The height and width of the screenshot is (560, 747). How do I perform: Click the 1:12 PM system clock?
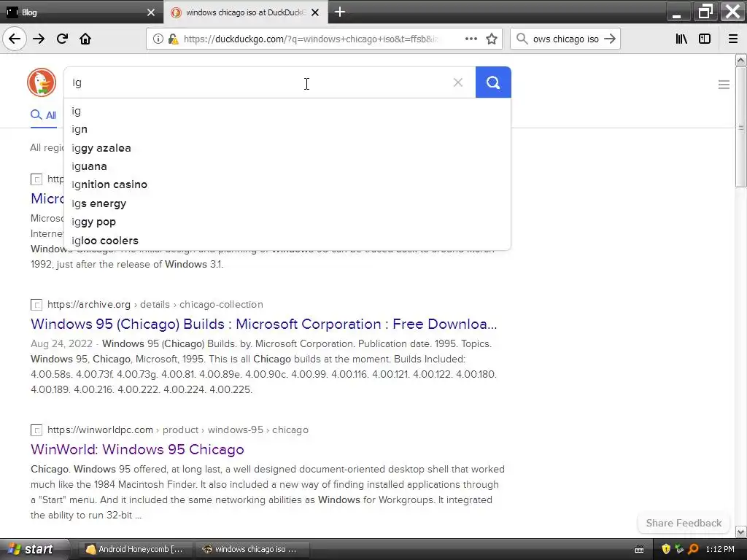coord(720,549)
